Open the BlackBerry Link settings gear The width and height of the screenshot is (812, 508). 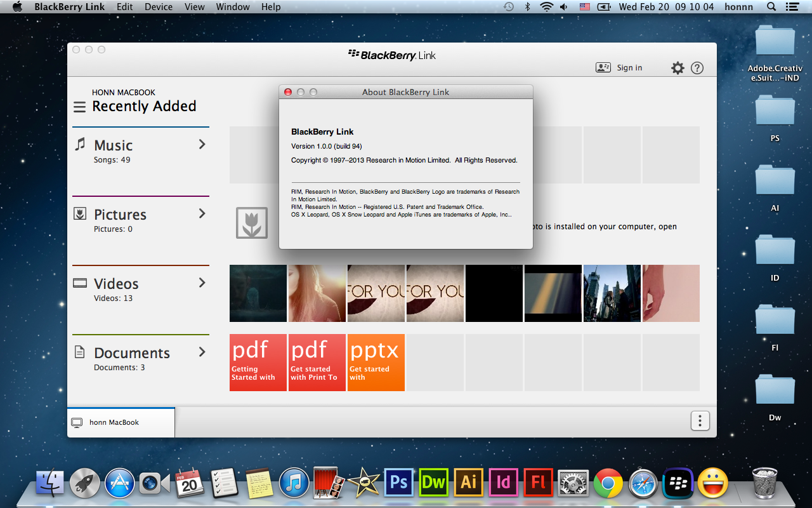678,68
